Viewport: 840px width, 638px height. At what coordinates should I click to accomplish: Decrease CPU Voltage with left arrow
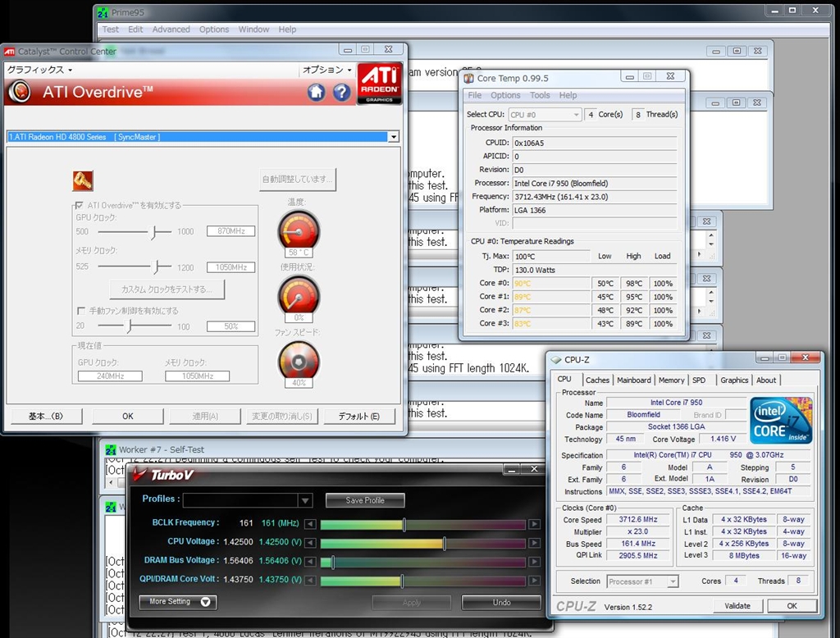pyautogui.click(x=310, y=543)
